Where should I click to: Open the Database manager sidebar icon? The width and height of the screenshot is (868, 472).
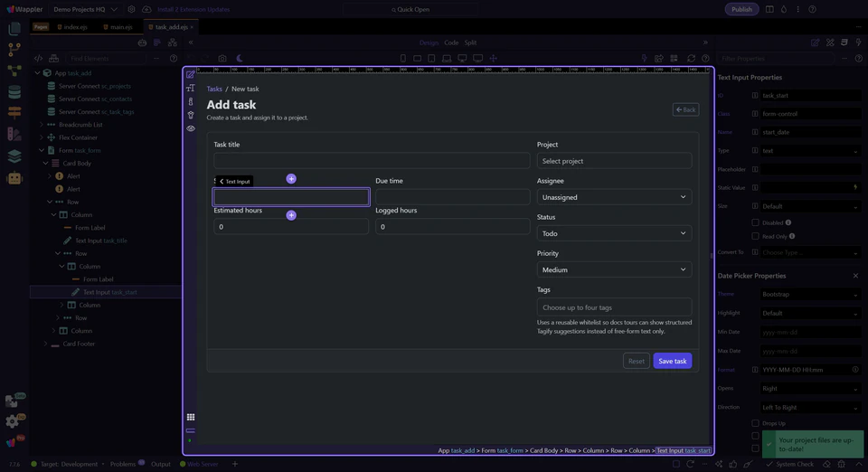[x=14, y=92]
